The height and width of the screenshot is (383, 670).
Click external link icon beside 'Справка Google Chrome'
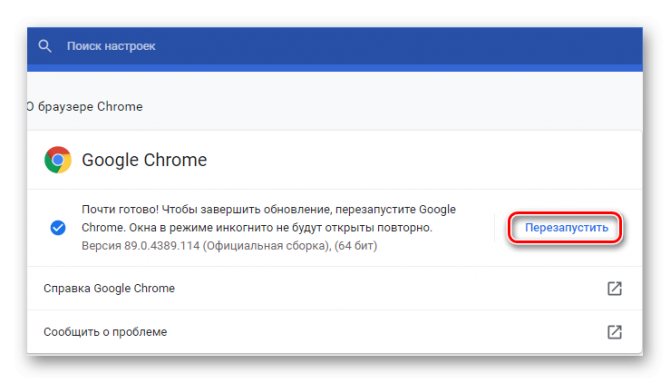(614, 289)
